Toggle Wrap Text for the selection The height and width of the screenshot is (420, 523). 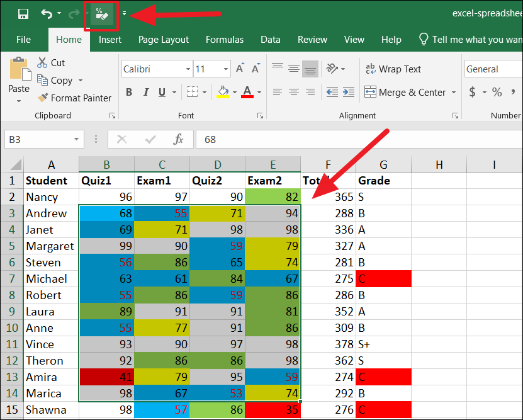393,69
